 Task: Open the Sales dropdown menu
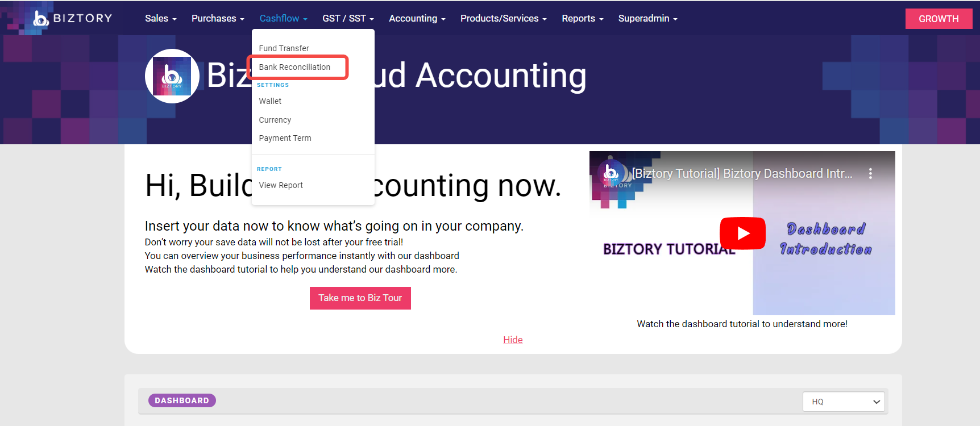coord(161,18)
